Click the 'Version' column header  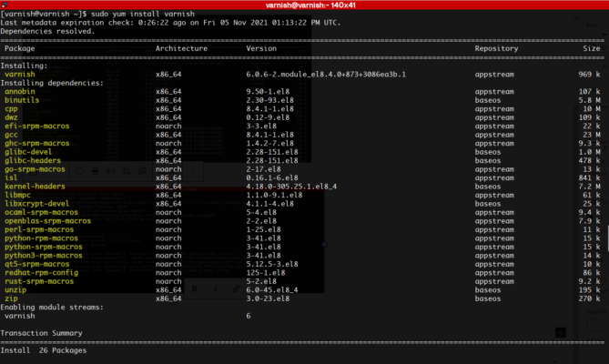point(261,48)
